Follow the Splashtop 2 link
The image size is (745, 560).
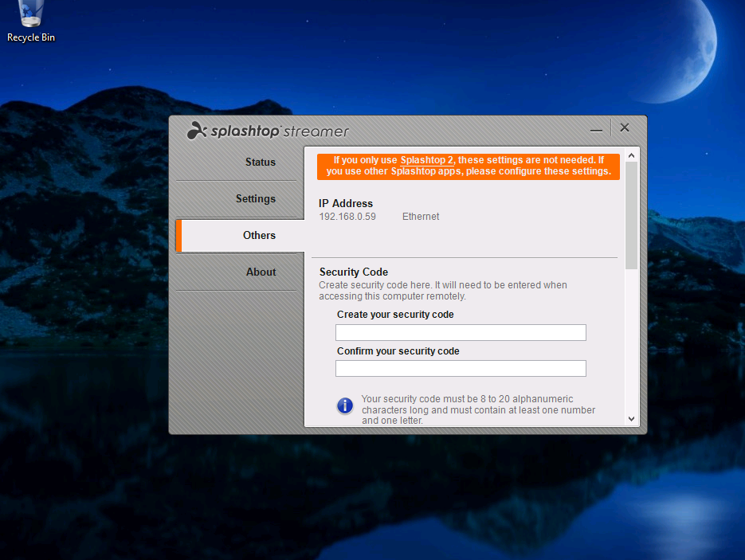(x=427, y=160)
